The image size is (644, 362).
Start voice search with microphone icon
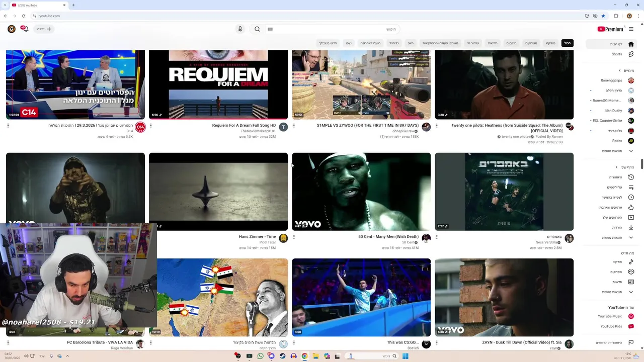[240, 29]
